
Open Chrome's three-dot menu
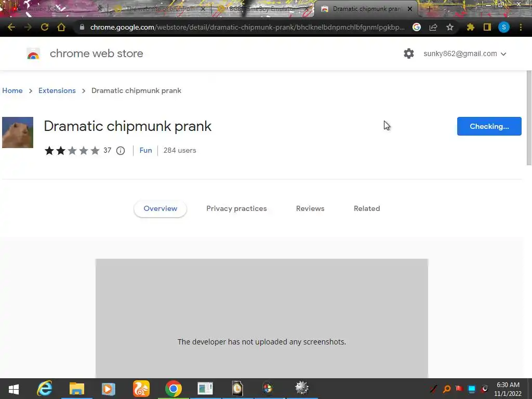coord(521,27)
